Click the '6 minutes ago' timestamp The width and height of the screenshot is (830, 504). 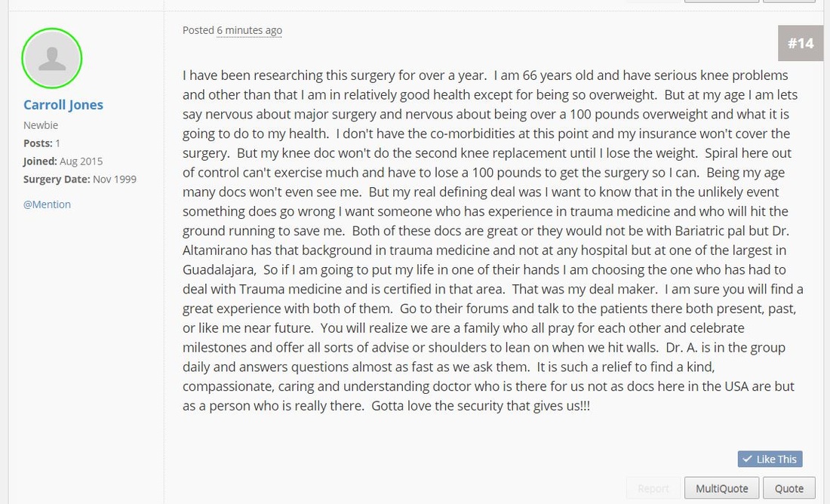249,30
